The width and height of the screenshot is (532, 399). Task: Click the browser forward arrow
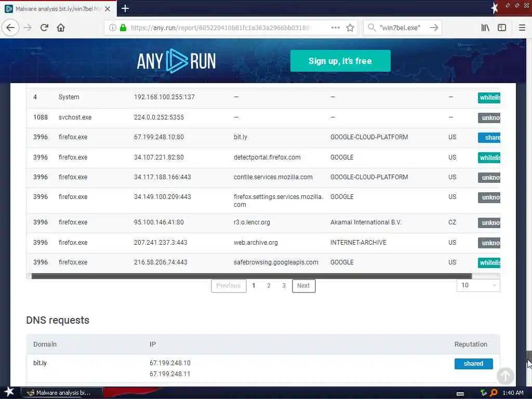tap(28, 28)
